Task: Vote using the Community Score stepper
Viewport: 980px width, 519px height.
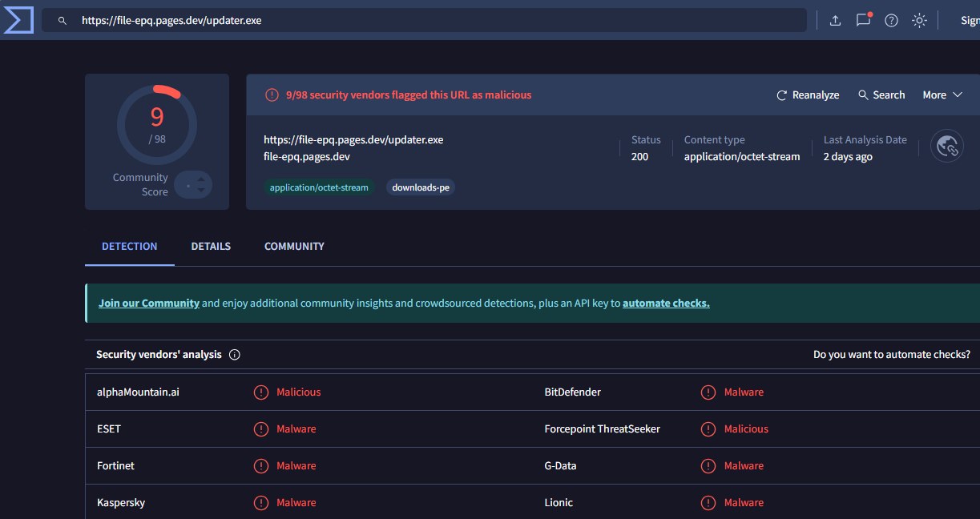Action: (193, 185)
